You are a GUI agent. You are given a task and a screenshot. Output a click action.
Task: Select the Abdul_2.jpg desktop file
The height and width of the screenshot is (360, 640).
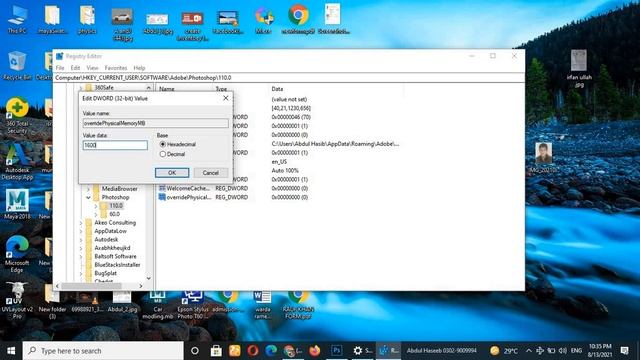click(122, 303)
